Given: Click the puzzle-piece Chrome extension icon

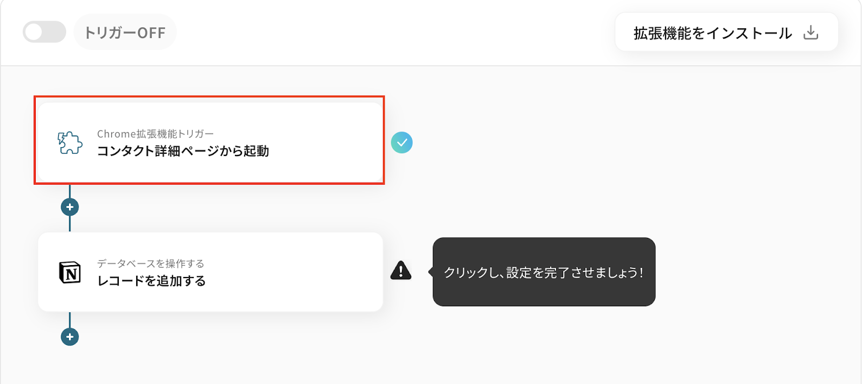Looking at the screenshot, I should 70,142.
